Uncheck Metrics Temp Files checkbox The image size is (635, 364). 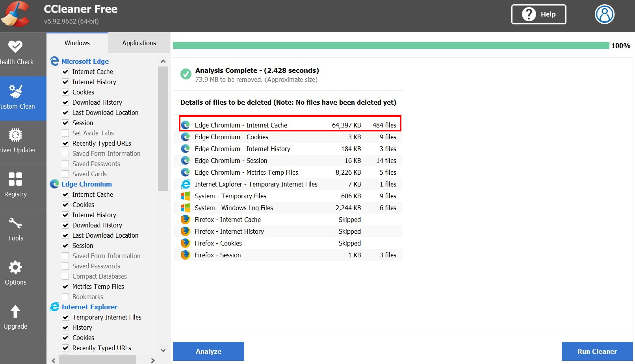click(x=65, y=286)
